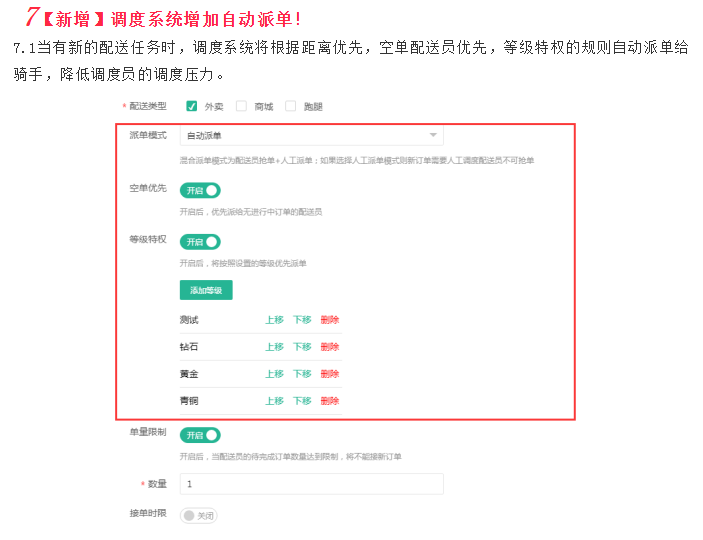
Task: Move the 测试 level down with 下移
Action: (302, 320)
